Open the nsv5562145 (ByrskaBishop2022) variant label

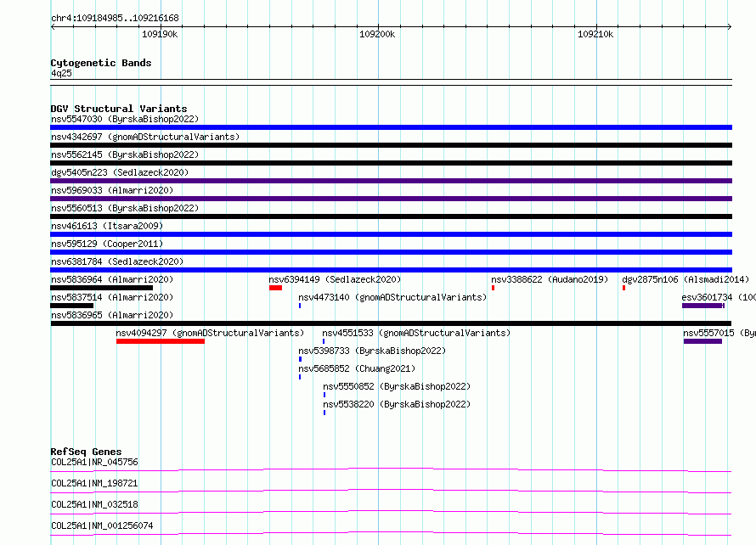tap(125, 155)
